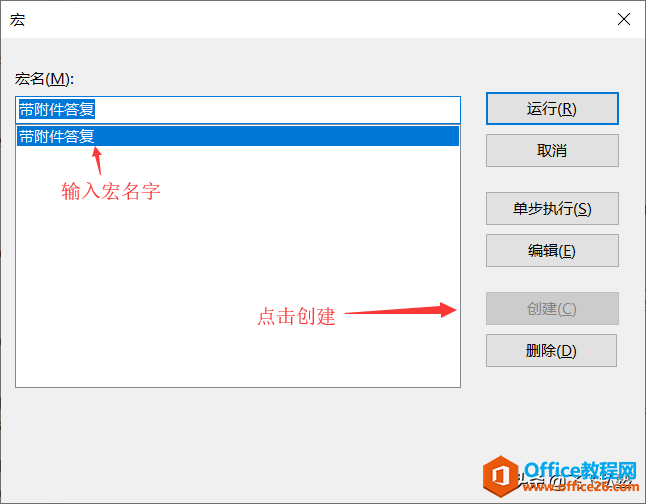Screen dimensions: 646x504
Task: Select the 带附件答复 list entry
Action: [x=238, y=136]
